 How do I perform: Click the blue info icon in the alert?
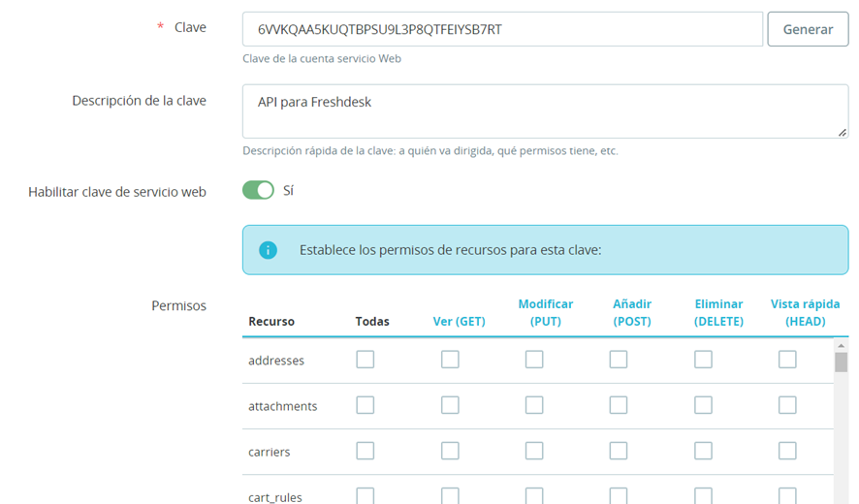point(268,250)
